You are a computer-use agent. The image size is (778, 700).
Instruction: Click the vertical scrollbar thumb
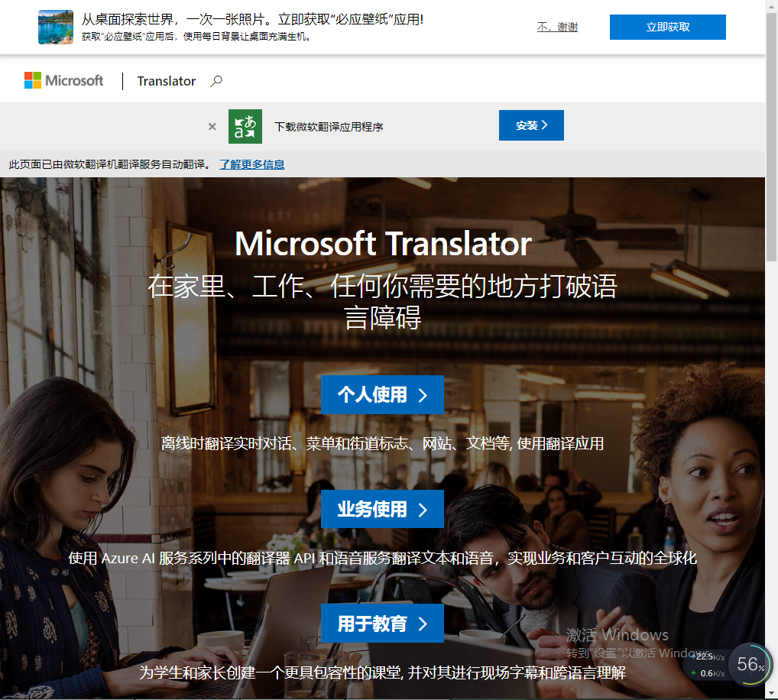772,137
